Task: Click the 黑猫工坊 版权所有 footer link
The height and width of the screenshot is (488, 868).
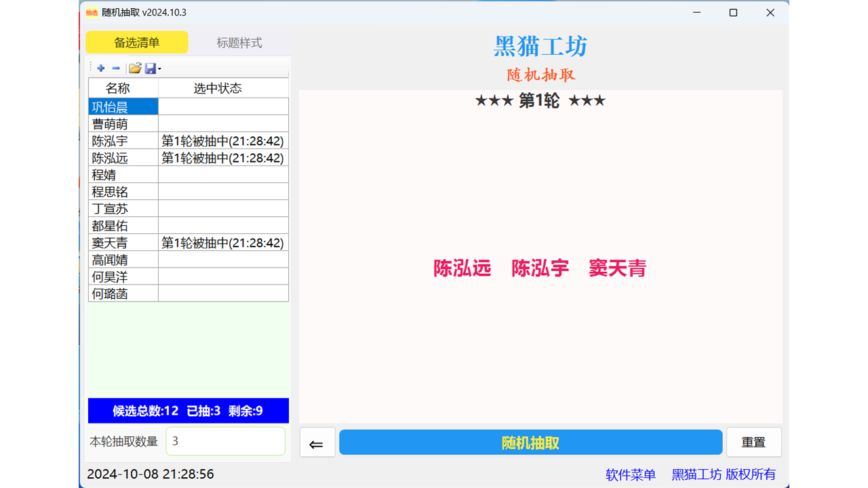Action: (723, 474)
